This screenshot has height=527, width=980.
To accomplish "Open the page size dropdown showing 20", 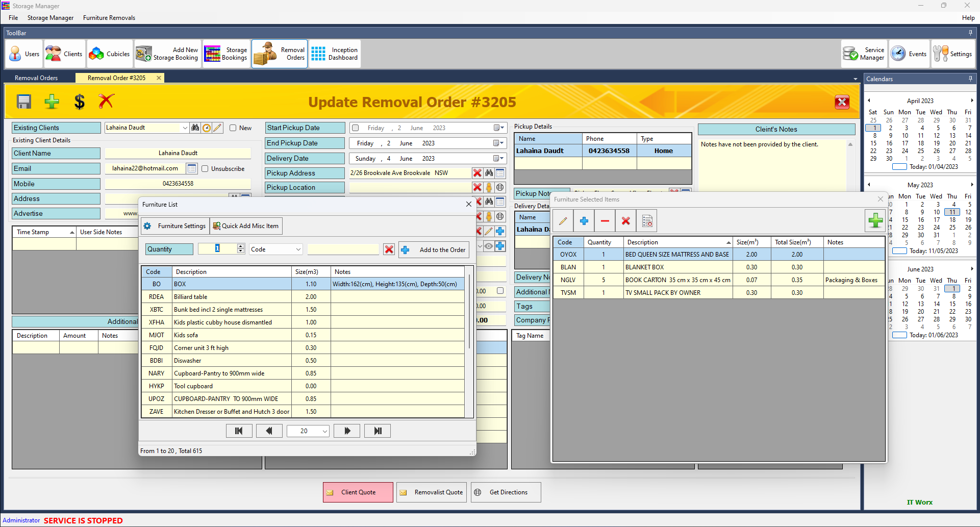I will 324,431.
